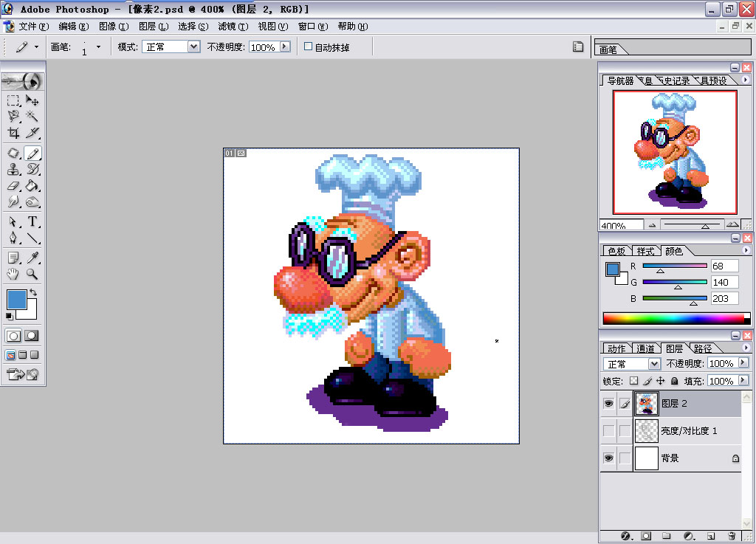Screen dimensions: 756x544
Task: Open Layers panel flyout menu arrow
Action: coord(746,347)
